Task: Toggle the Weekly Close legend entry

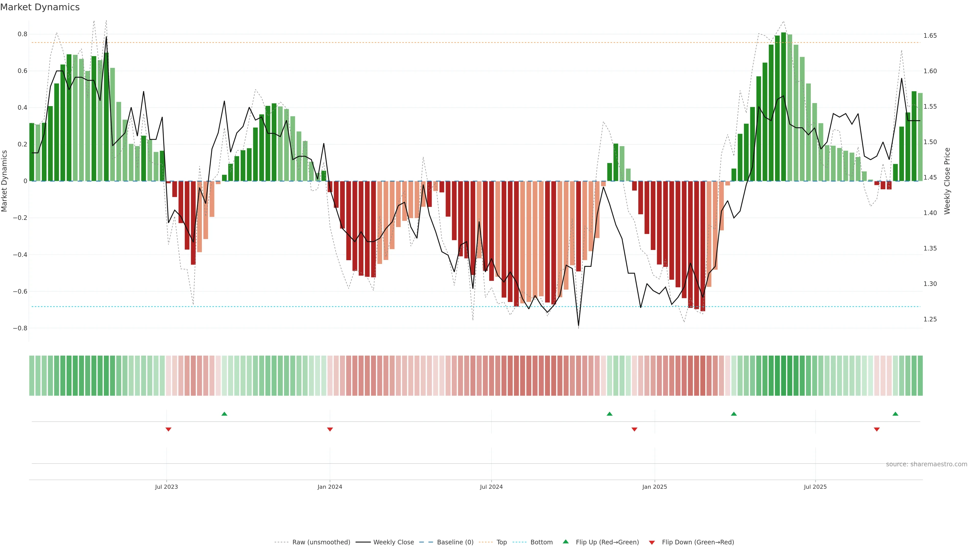Action: pyautogui.click(x=393, y=542)
